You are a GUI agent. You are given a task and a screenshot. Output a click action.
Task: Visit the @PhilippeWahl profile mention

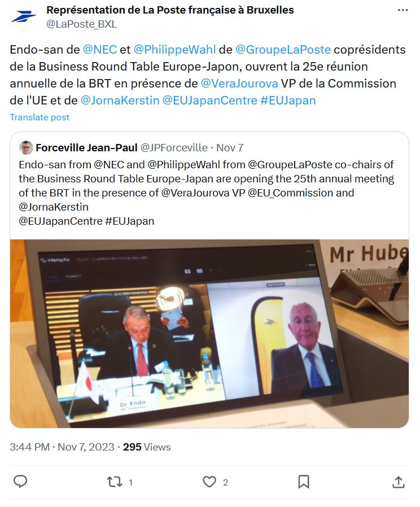[174, 50]
